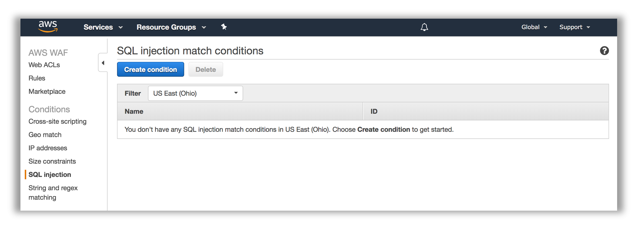
Task: Select Size constraints in sidebar
Action: [52, 161]
